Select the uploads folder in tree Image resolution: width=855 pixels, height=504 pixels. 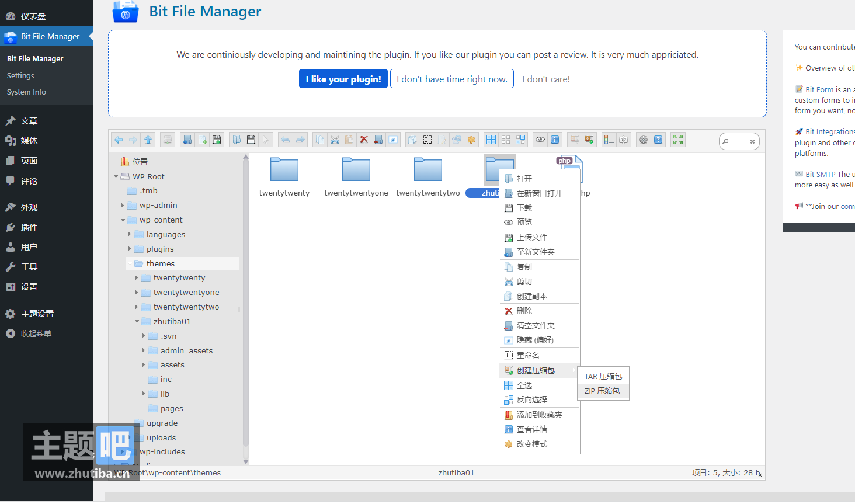coord(161,437)
